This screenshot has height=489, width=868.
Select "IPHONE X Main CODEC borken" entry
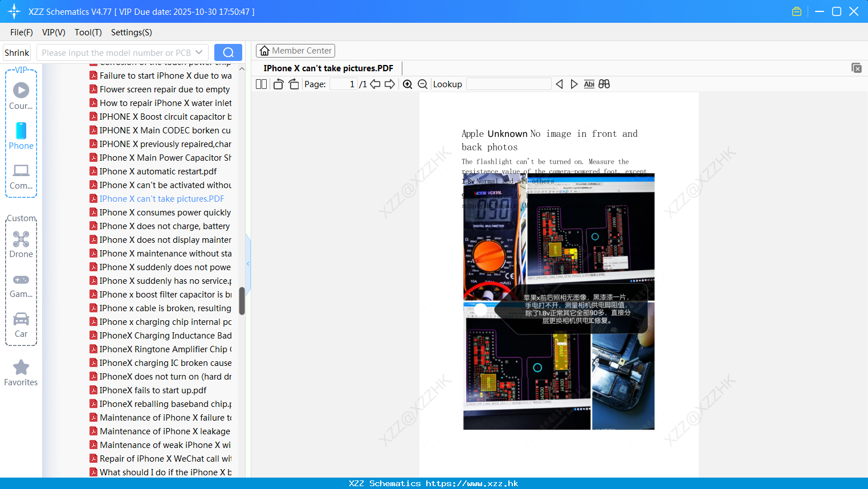pos(160,131)
